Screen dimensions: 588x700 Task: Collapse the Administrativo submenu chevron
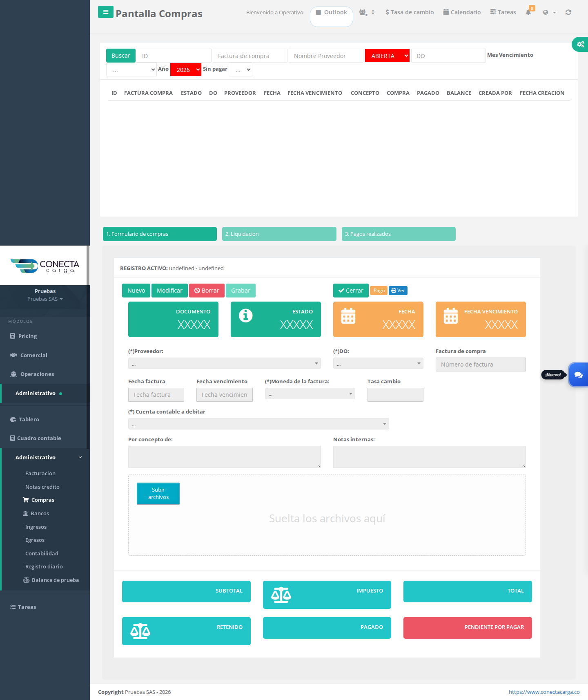80,457
